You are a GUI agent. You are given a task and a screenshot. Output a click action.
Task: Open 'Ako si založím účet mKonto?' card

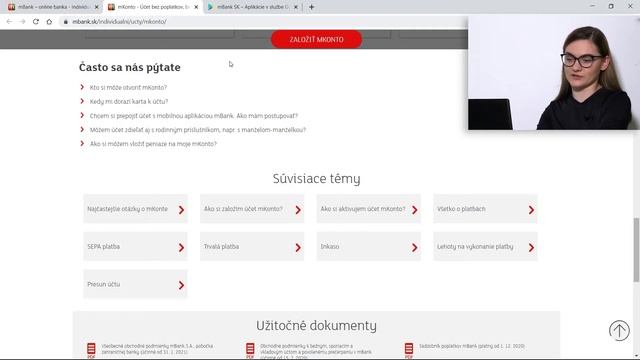click(x=252, y=209)
